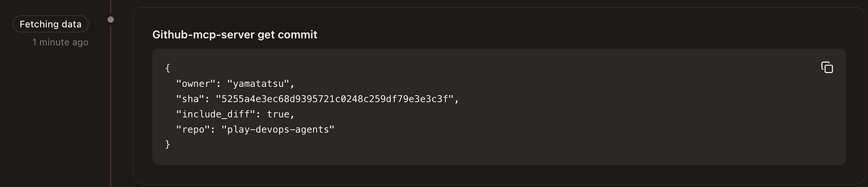
Task: Click the "include_diff" key
Action: pyautogui.click(x=215, y=114)
